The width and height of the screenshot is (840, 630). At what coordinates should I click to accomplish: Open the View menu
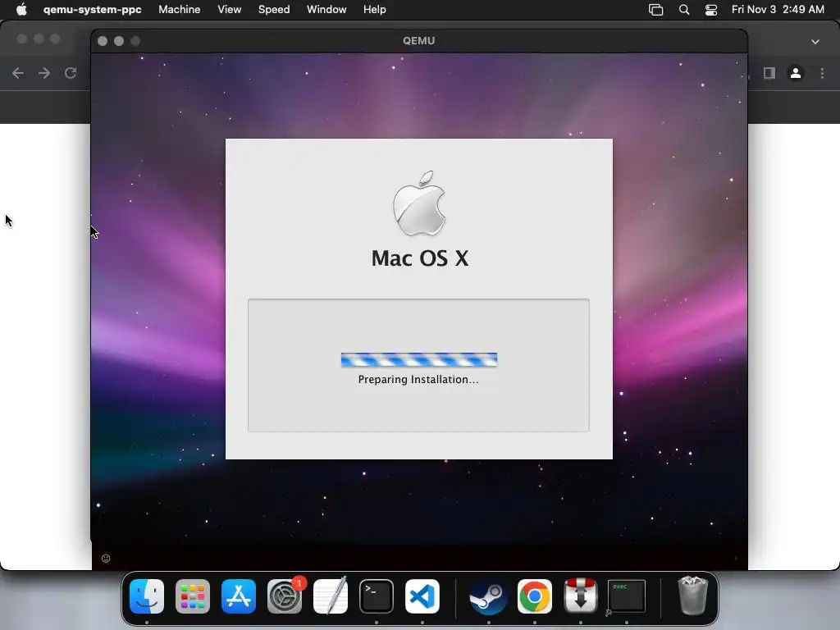click(x=230, y=10)
